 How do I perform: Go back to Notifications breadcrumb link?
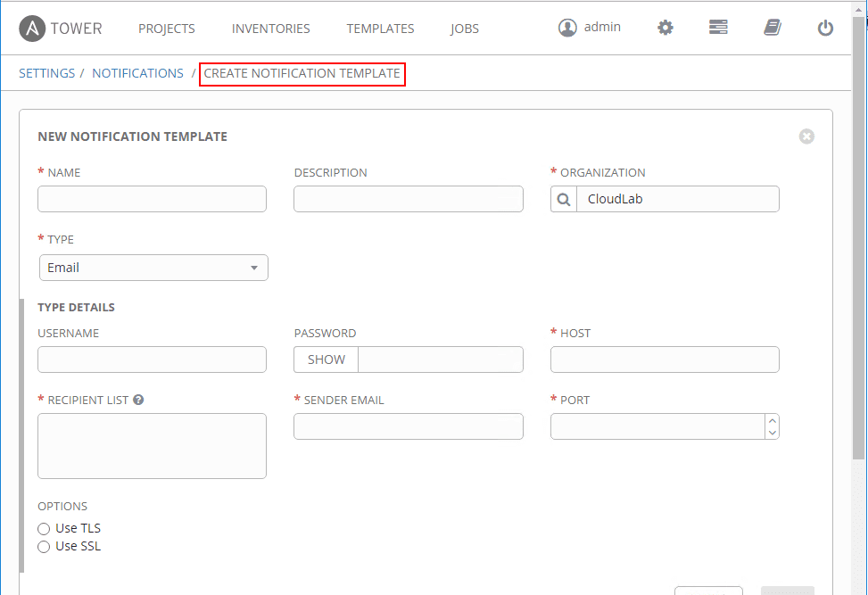[x=137, y=73]
